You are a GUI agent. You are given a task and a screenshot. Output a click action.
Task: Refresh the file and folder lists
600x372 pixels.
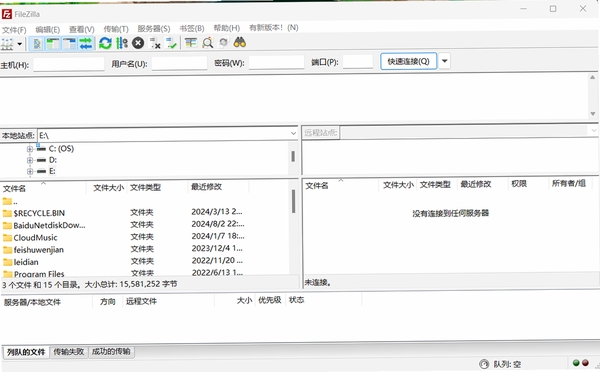pyautogui.click(x=105, y=43)
